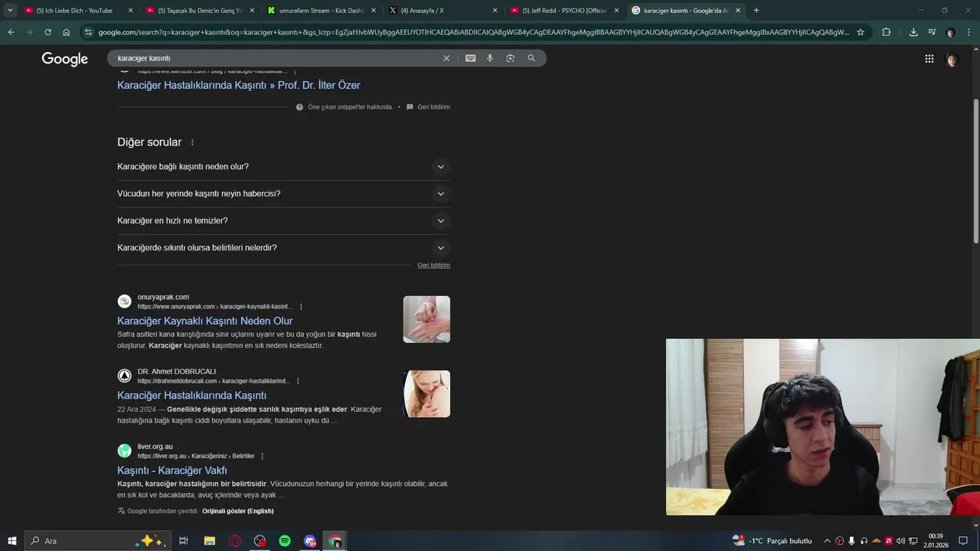Open File Explorer from the taskbar
Image resolution: width=980 pixels, height=551 pixels.
click(209, 541)
